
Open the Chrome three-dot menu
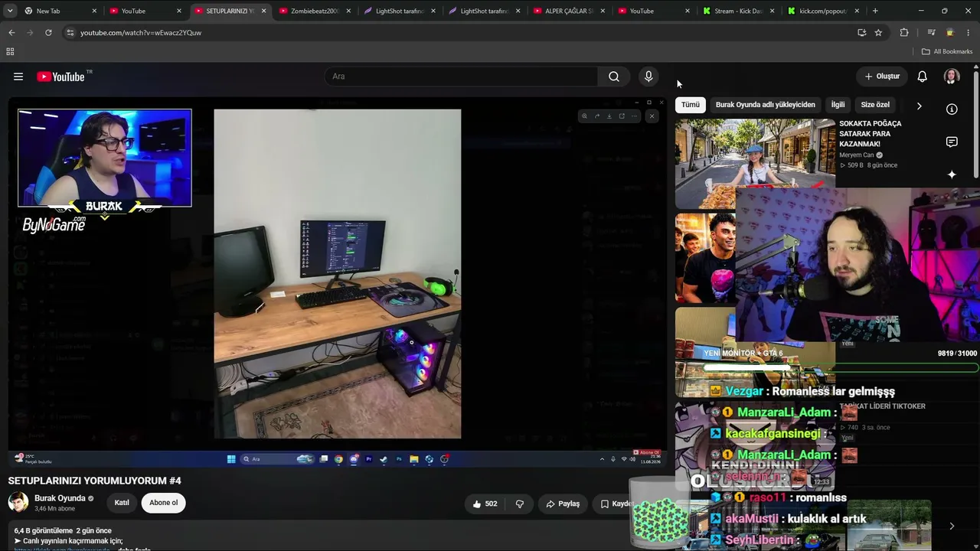coord(968,33)
